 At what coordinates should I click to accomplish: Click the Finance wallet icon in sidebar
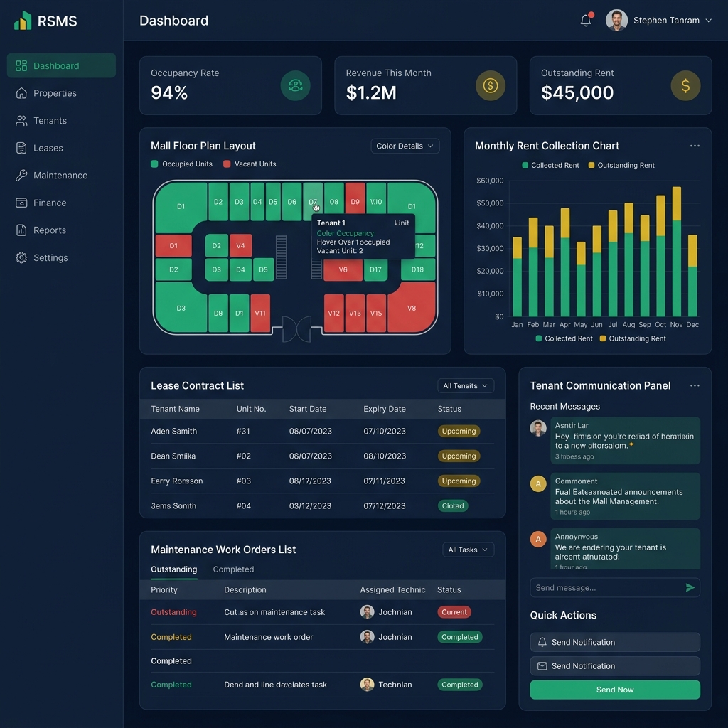pyautogui.click(x=21, y=203)
